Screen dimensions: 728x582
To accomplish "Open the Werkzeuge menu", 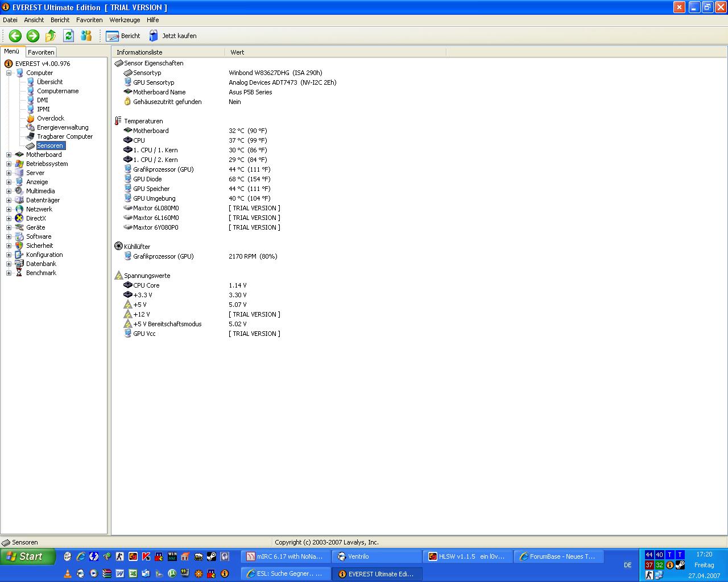I will [x=125, y=20].
